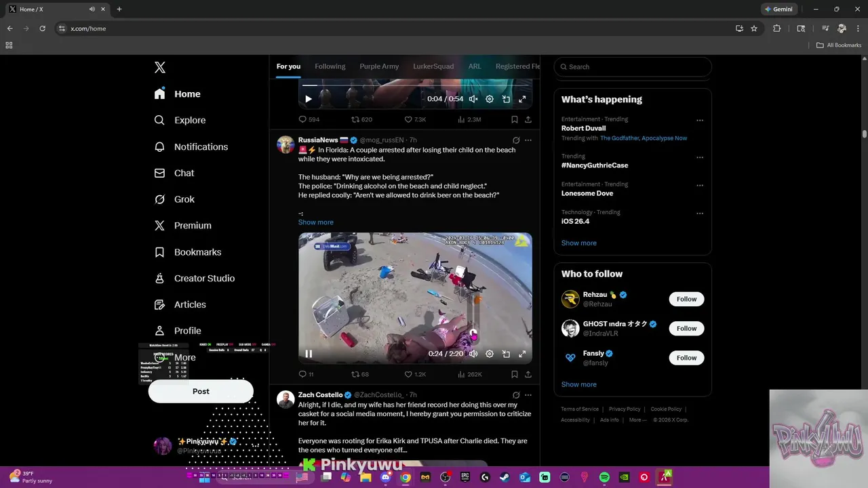Open the Terms of Service link
868x488 pixels.
pos(580,409)
